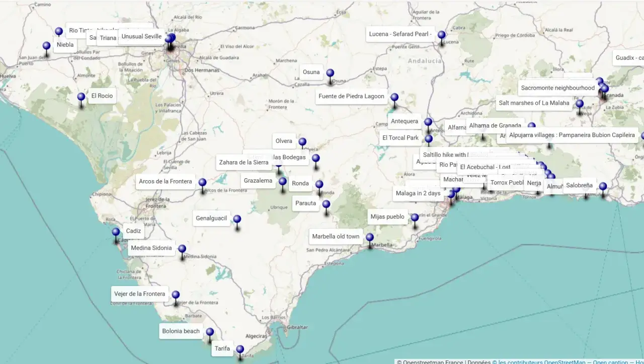Open the contributeurs OpenStreetMap attribution link
The height and width of the screenshot is (364, 644).
538,361
